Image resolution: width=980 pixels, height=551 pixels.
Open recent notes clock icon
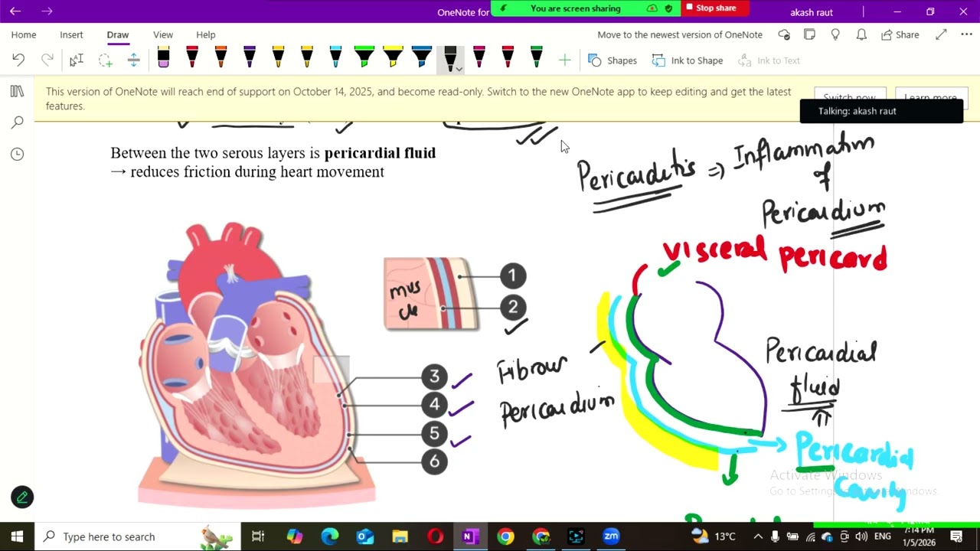(18, 154)
